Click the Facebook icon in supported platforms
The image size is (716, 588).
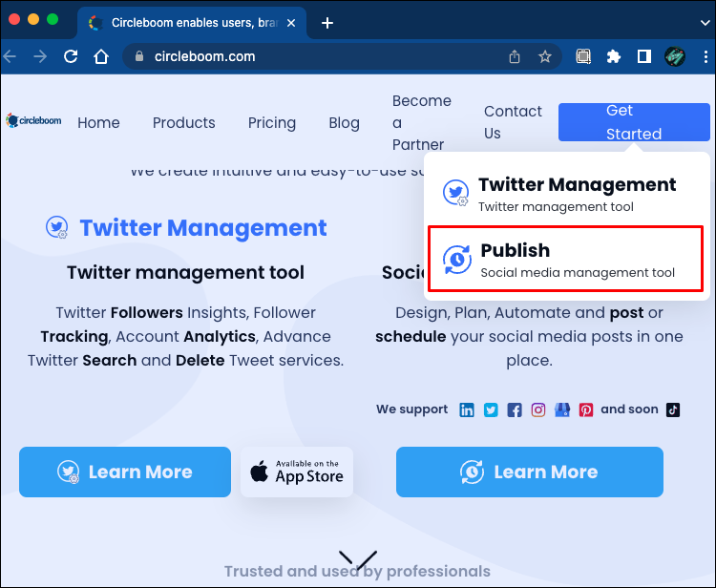[x=515, y=409]
